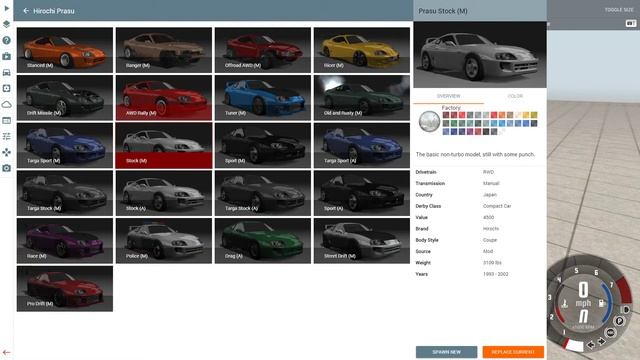Click the right turn signal arrow

click(x=602, y=342)
